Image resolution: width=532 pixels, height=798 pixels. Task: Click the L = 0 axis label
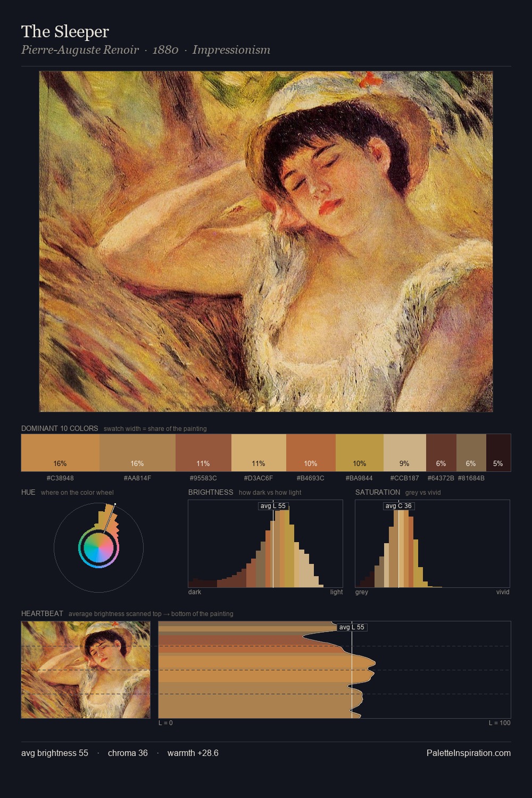(165, 723)
